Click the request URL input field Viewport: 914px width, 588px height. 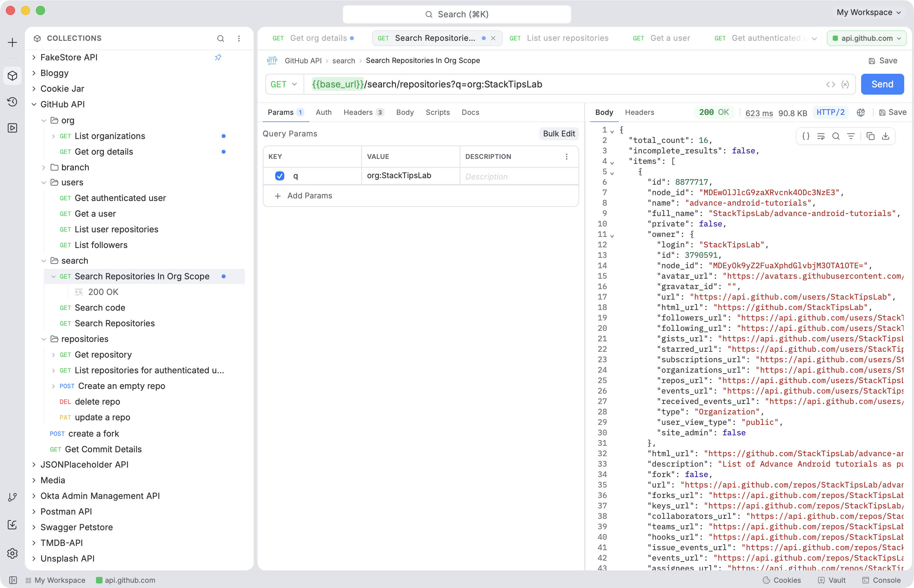565,85
